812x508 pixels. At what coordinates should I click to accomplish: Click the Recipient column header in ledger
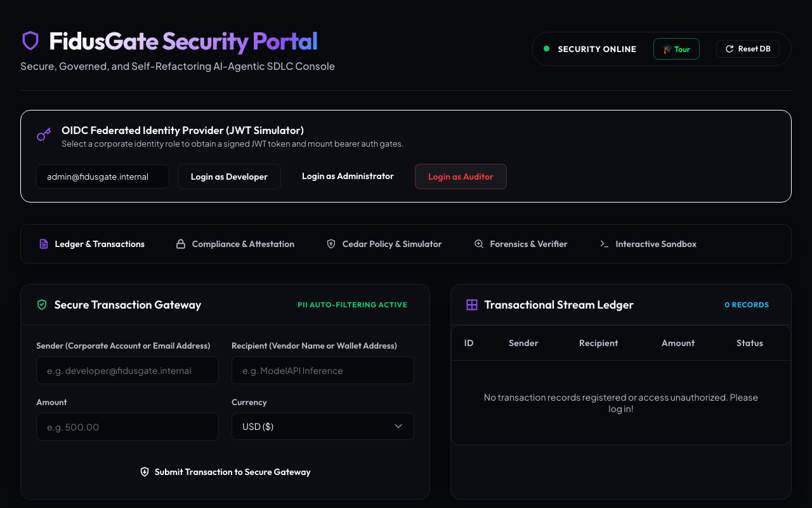(x=598, y=343)
